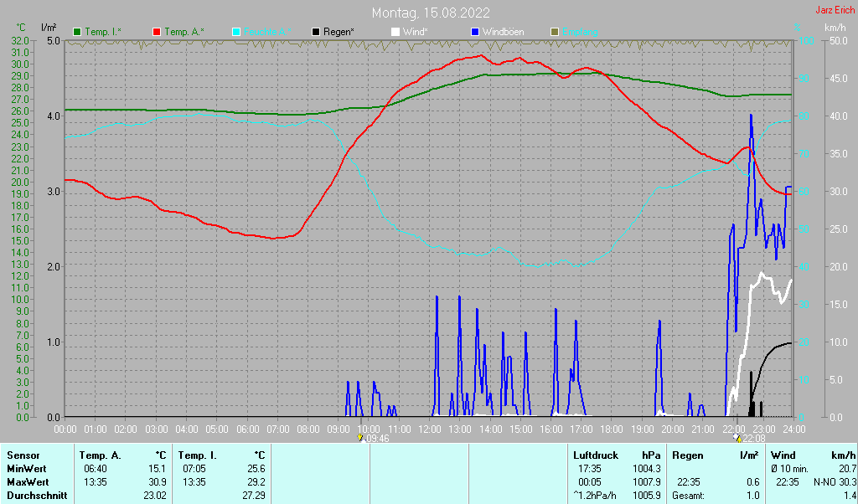Click the 'Temp. A.' column header in table
This screenshot has width=858, height=504.
[x=101, y=455]
